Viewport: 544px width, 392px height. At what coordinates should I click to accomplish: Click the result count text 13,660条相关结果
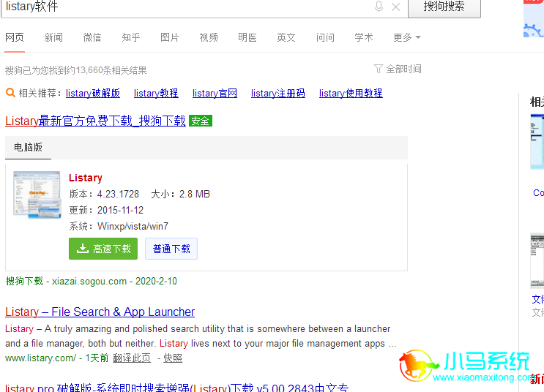(111, 70)
